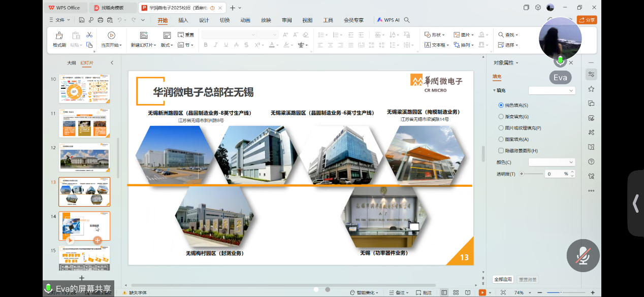Click the zoom in plus icon
Image resolution: width=644 pixels, height=297 pixels.
pyautogui.click(x=593, y=292)
